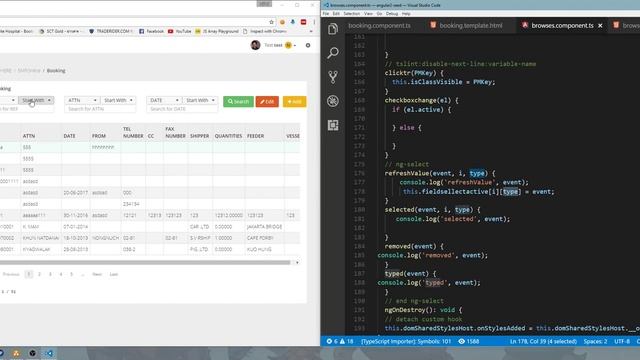Click the TypeScript Importer Symbols status item

click(x=406, y=341)
